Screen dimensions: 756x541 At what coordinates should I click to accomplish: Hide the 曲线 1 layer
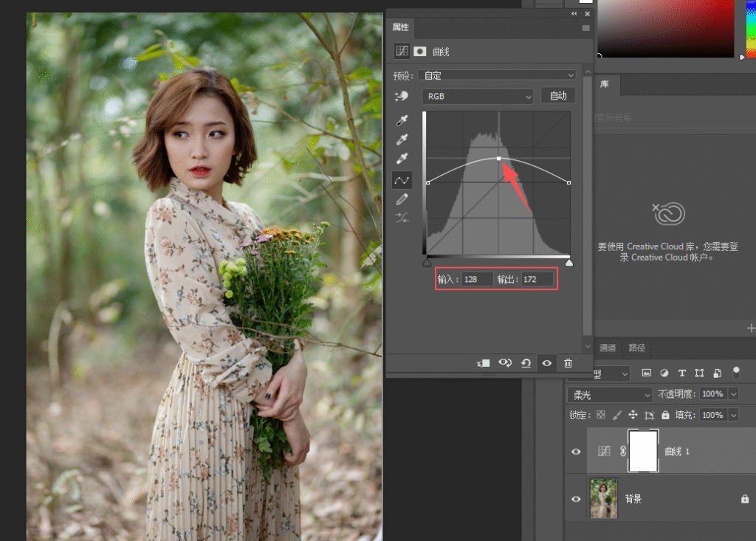point(576,452)
